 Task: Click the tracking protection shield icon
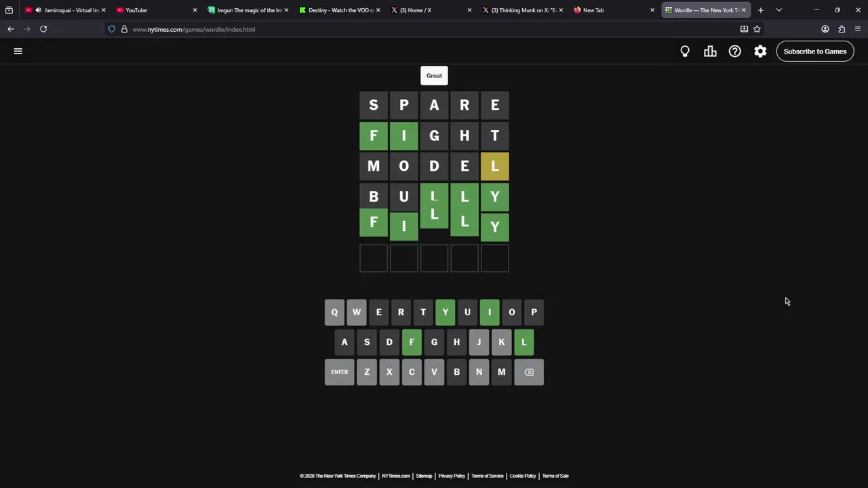click(x=112, y=29)
